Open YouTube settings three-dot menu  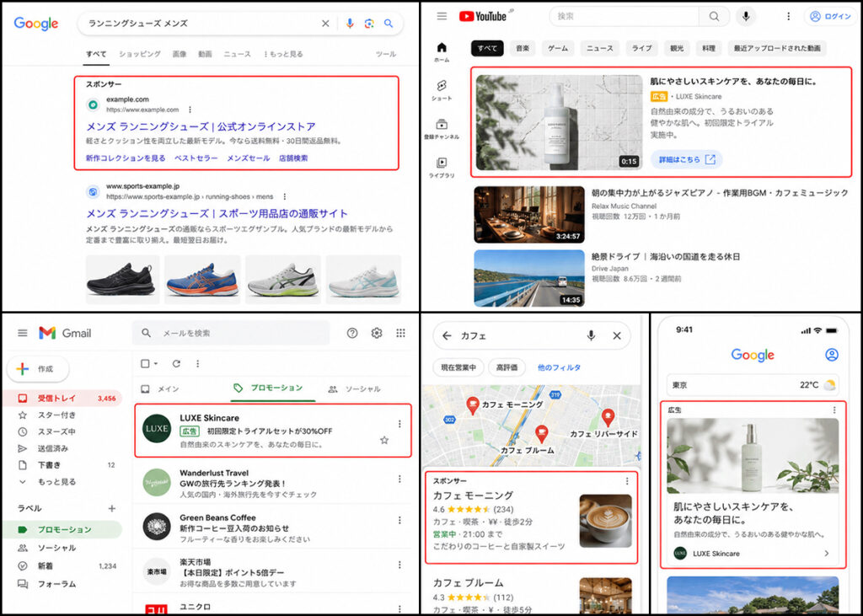788,17
